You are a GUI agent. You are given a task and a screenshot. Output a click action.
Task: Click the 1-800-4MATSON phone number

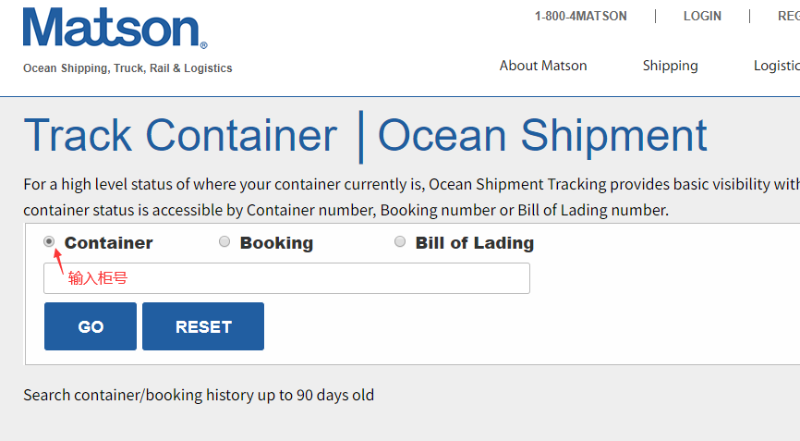[x=581, y=16]
